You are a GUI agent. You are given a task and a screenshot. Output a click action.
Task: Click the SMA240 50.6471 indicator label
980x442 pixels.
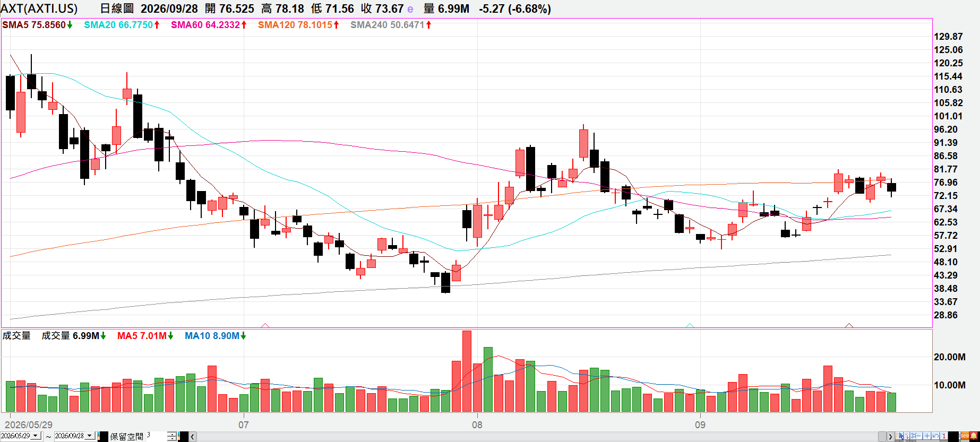click(x=391, y=25)
